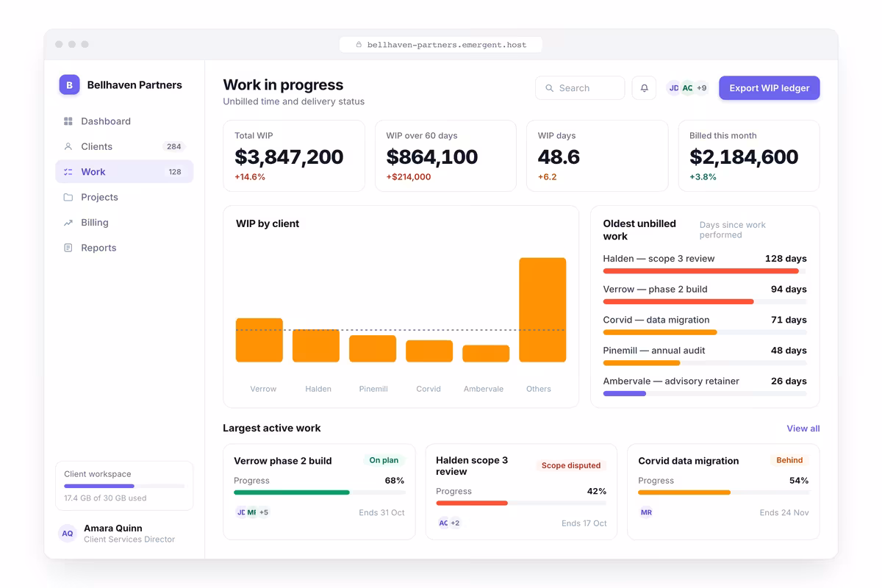Image resolution: width=882 pixels, height=588 pixels.
Task: Click Export WIP ledger button
Action: point(769,88)
